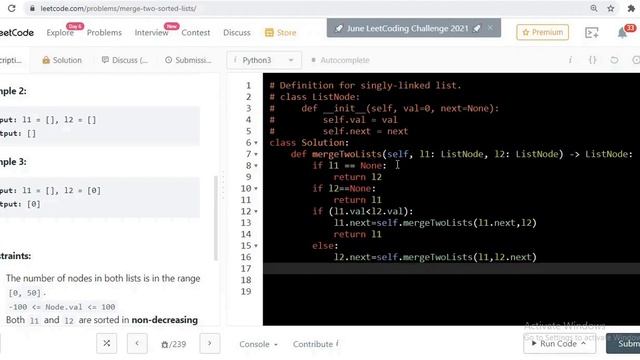Click the address bar lock icon
This screenshot has height=360, width=640.
click(x=32, y=8)
